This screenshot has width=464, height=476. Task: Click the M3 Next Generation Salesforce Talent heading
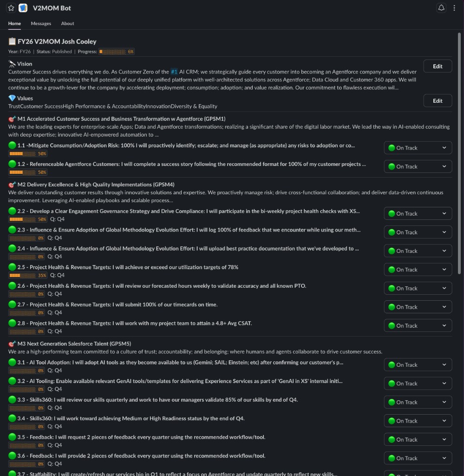[x=74, y=344]
